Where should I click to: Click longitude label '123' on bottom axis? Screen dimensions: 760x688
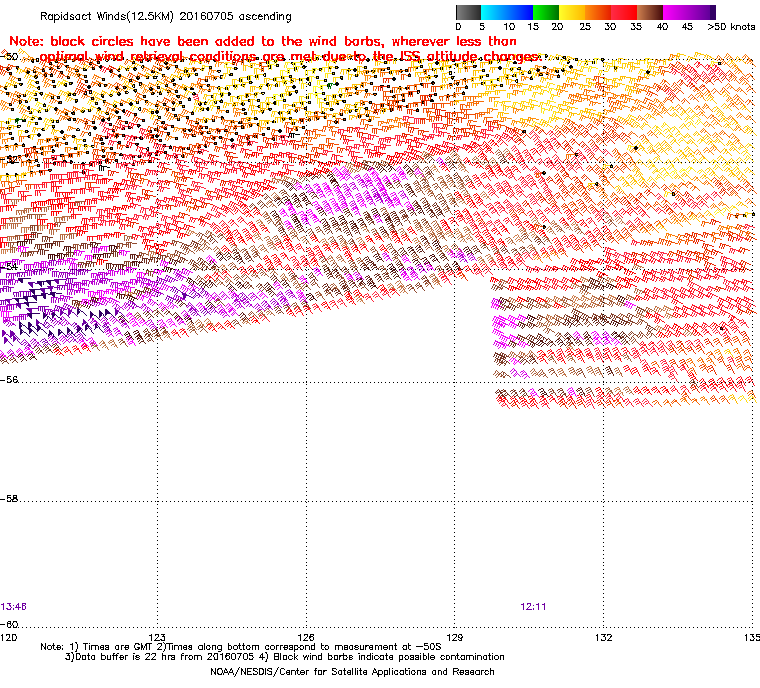coord(157,637)
